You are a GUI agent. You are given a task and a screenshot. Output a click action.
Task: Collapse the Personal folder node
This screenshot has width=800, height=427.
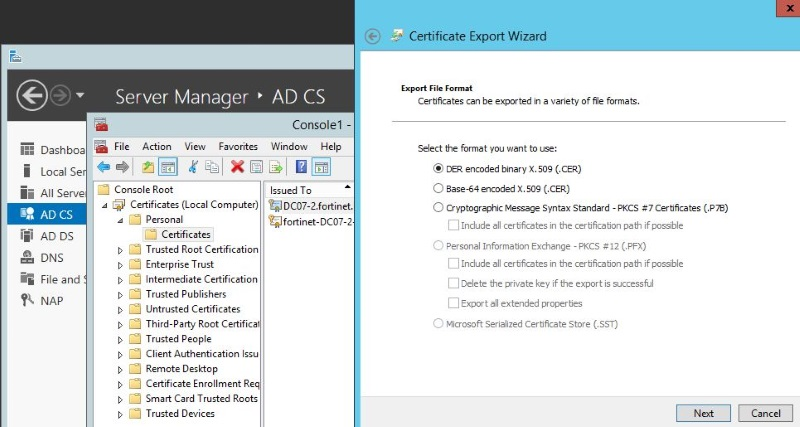[120, 220]
